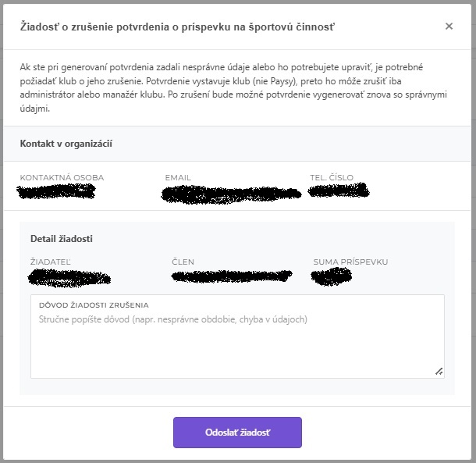Click the text area resize handle

coord(439,372)
